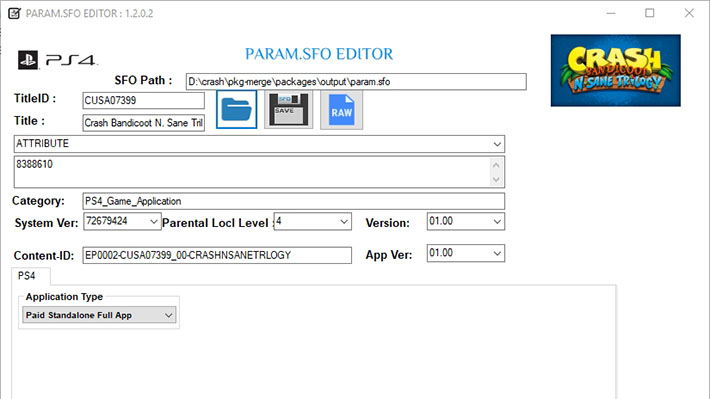The width and height of the screenshot is (710, 399).
Task: Click the Crash Bandicoot cover thumbnail
Action: click(x=615, y=70)
